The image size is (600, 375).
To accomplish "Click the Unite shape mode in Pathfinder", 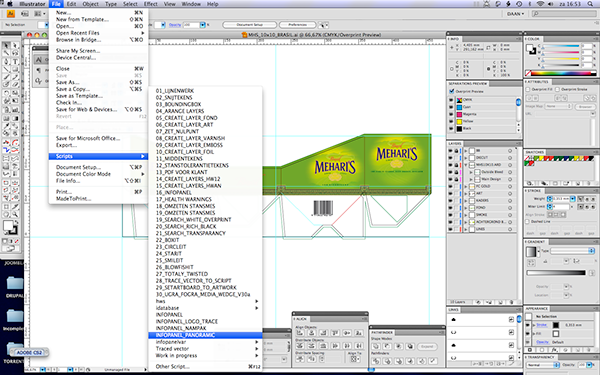I will [376, 346].
